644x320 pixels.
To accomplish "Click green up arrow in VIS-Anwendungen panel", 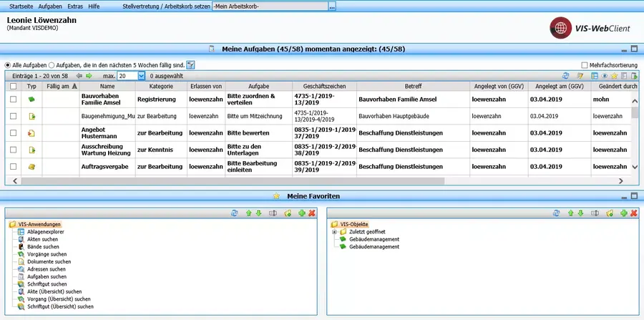I will coord(248,213).
